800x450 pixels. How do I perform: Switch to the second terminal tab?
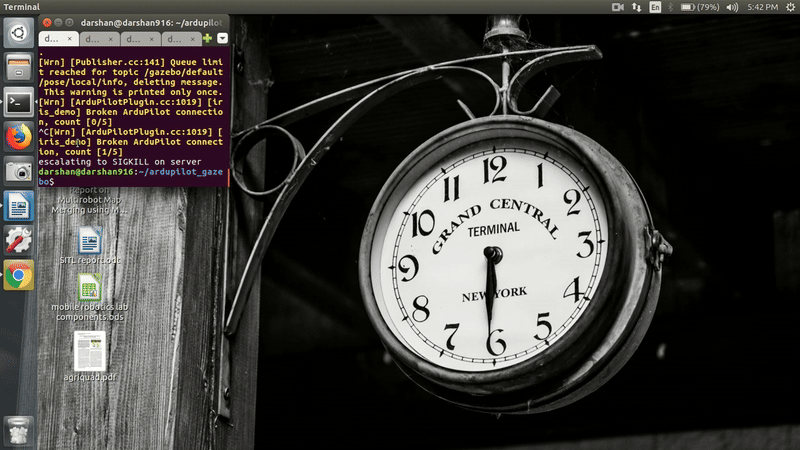[x=93, y=38]
